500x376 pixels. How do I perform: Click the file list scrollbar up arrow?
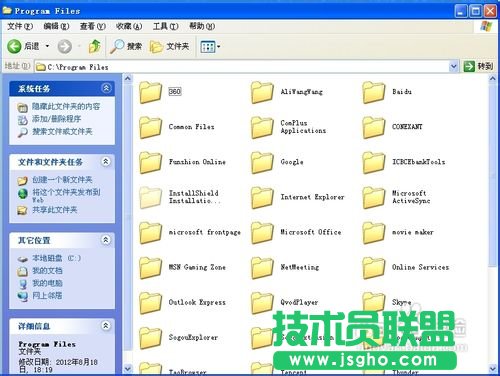tap(493, 79)
